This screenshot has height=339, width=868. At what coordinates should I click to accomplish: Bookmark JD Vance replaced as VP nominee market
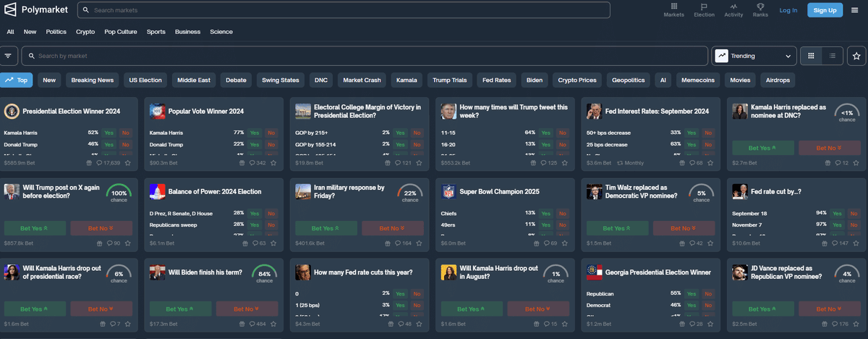(855, 324)
